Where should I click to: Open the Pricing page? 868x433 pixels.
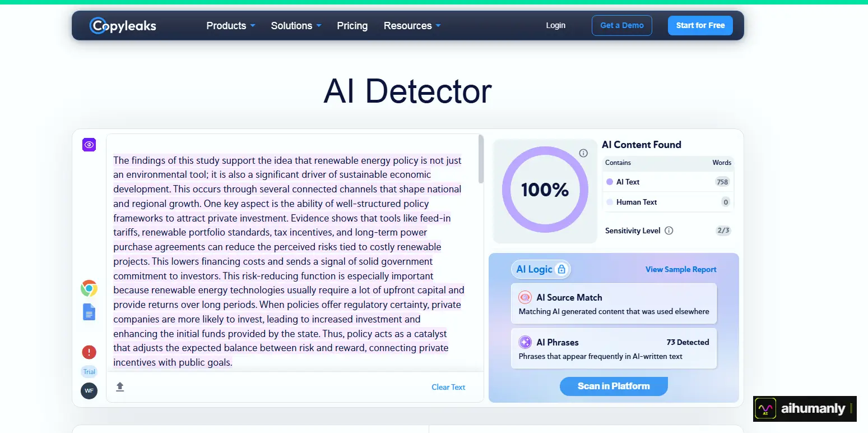[352, 26]
